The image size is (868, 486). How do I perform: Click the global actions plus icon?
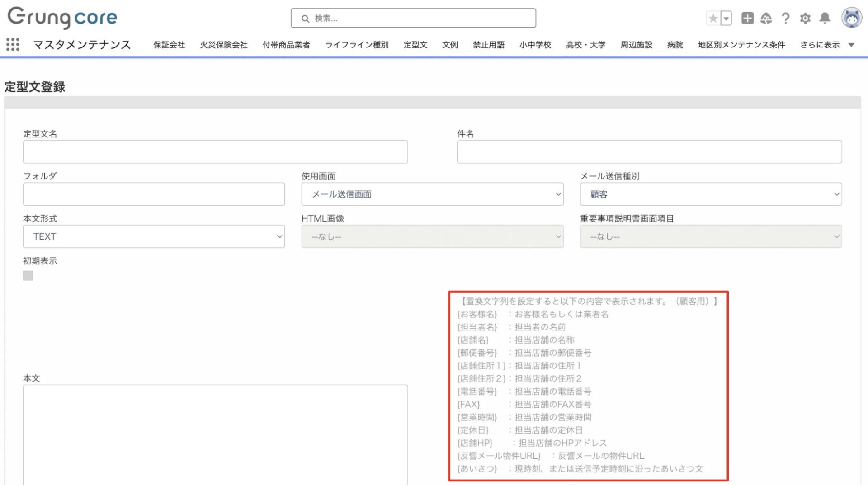(747, 18)
